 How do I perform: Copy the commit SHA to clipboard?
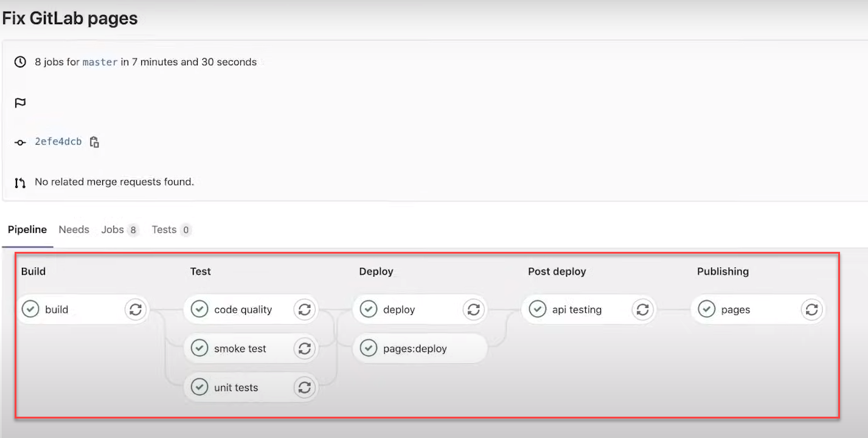tap(94, 141)
